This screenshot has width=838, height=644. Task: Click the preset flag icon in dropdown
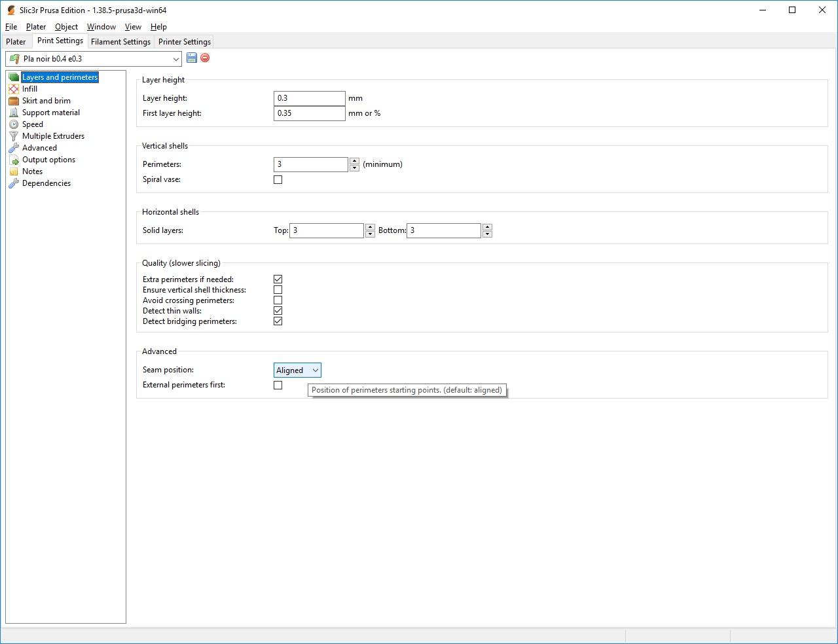(x=15, y=59)
